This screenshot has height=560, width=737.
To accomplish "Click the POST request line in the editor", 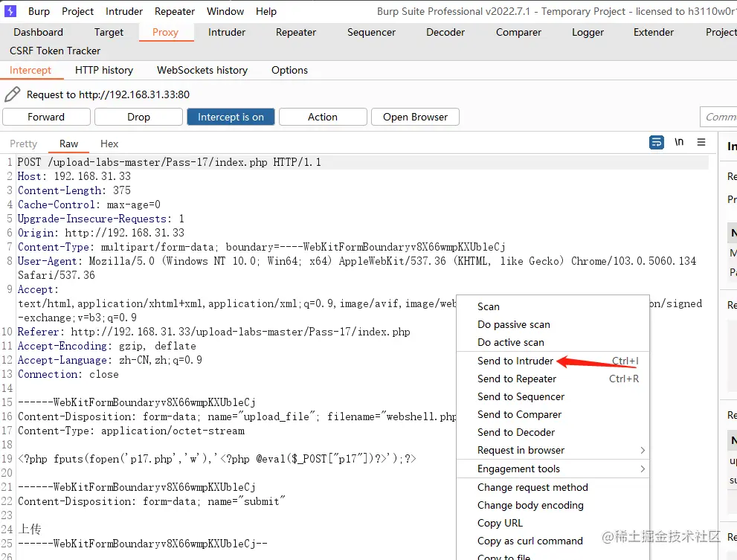I will (170, 162).
